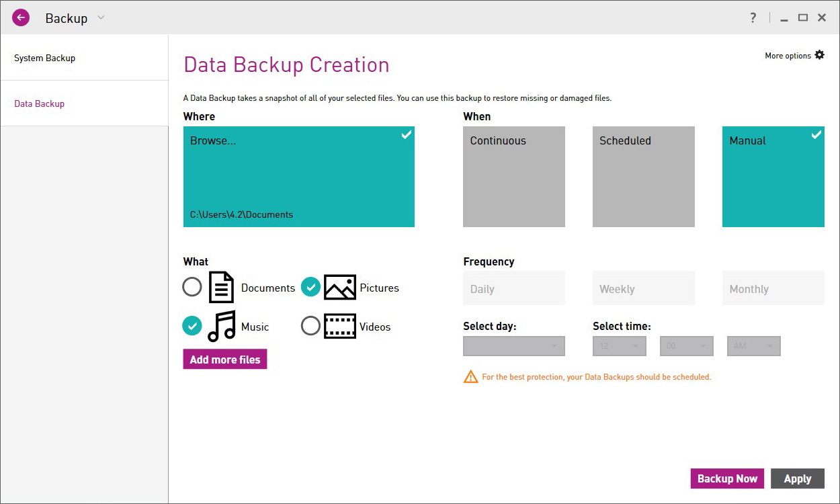840x504 pixels.
Task: Click the Pictures label text
Action: click(379, 288)
